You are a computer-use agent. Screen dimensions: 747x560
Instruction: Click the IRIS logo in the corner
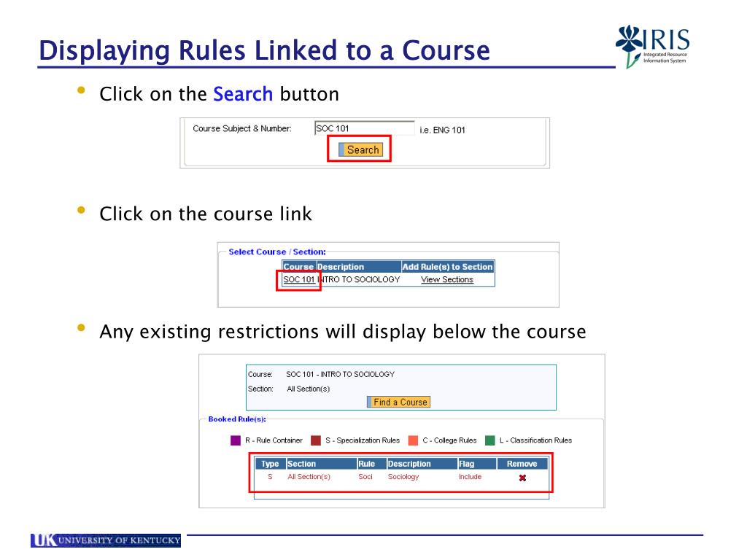pos(652,46)
